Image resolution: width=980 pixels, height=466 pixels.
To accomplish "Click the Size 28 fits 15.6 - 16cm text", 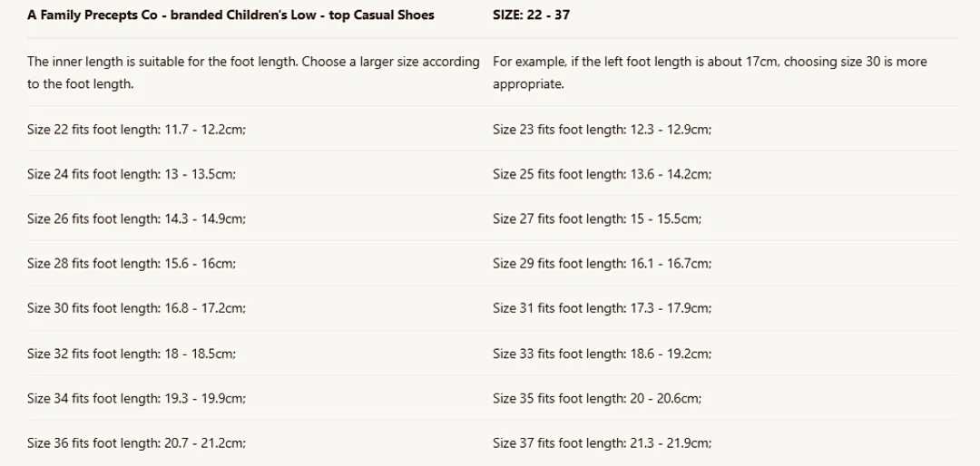I will 132,264.
